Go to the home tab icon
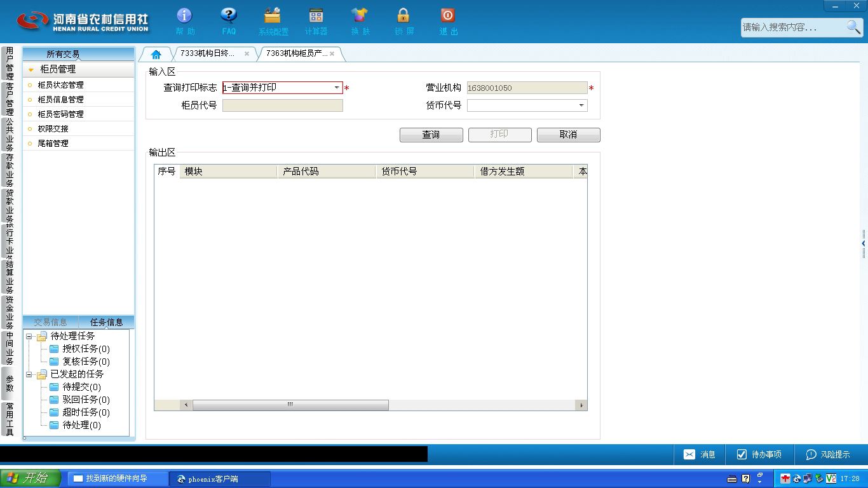Viewport: 868px width, 488px height. pos(156,54)
